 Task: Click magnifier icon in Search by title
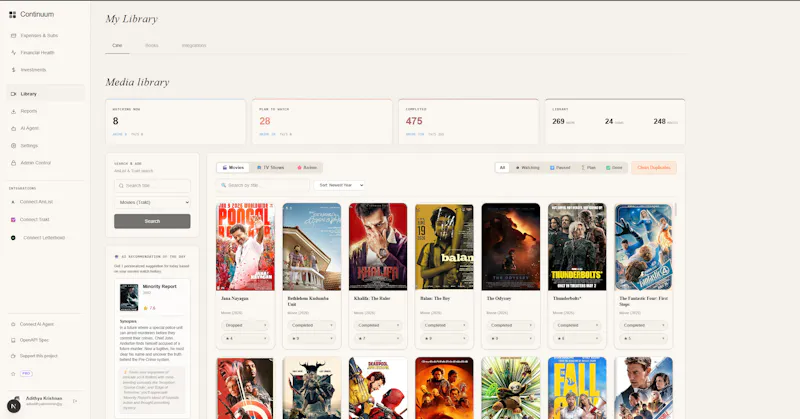click(x=223, y=185)
